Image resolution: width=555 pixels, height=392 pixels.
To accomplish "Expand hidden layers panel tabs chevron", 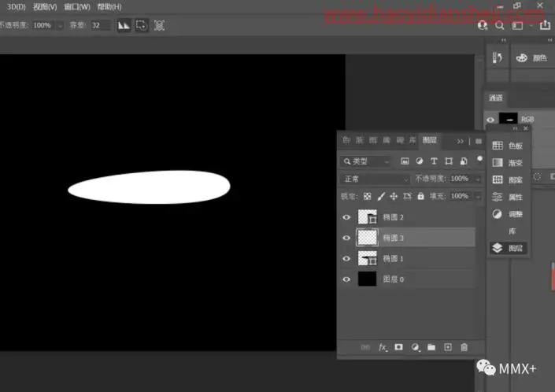I will 460,141.
